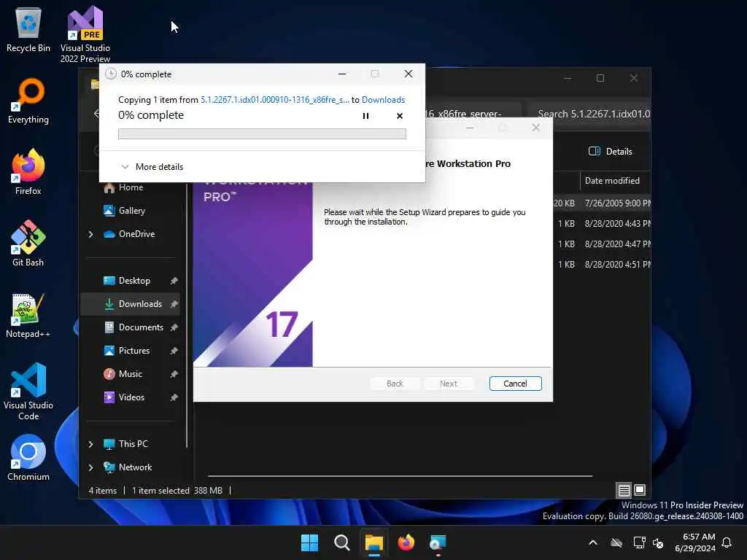Unpin Music using its pin icon

174,374
